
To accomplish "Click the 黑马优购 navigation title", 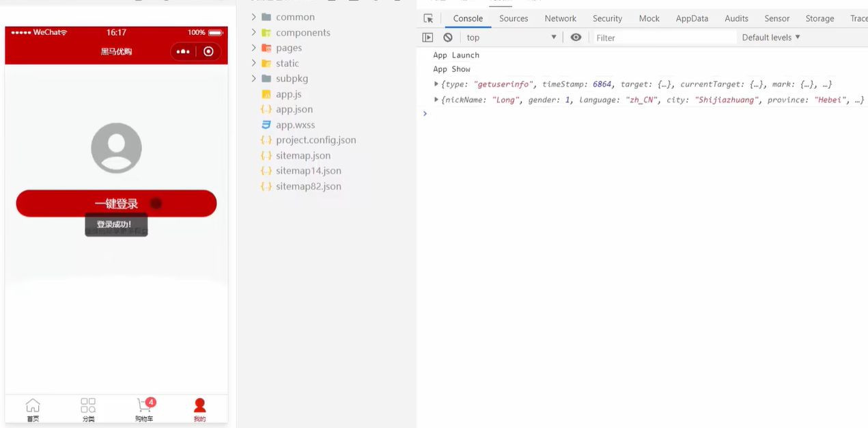I will click(x=116, y=51).
